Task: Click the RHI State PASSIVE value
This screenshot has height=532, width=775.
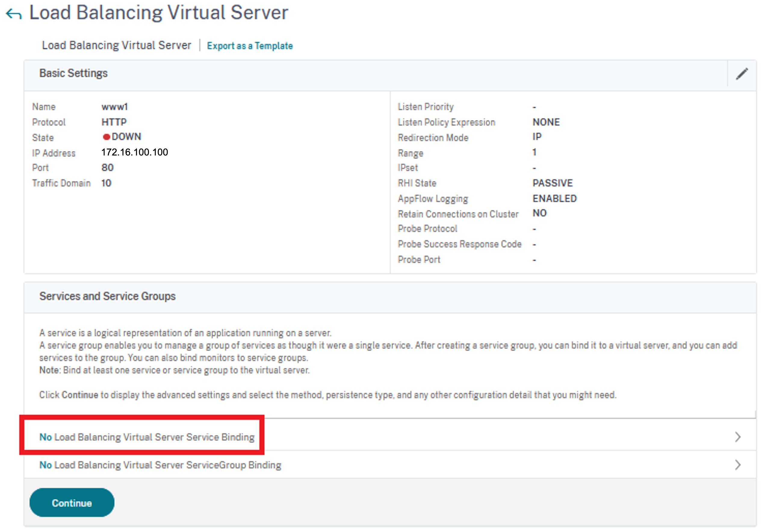Action: (552, 183)
